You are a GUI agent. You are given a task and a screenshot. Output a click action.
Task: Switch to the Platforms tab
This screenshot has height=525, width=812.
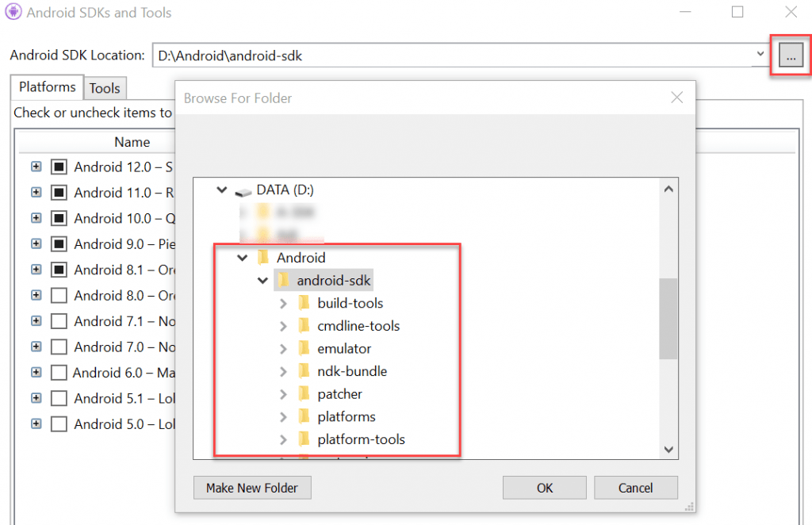click(47, 87)
